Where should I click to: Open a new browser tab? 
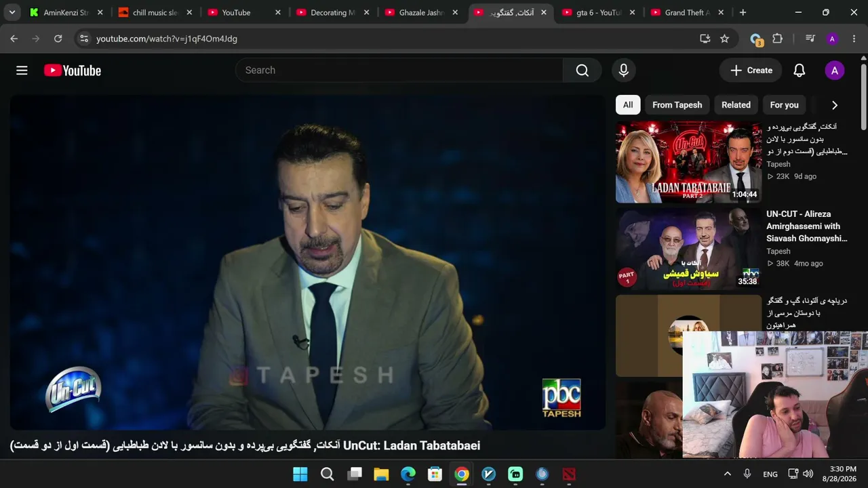(743, 12)
